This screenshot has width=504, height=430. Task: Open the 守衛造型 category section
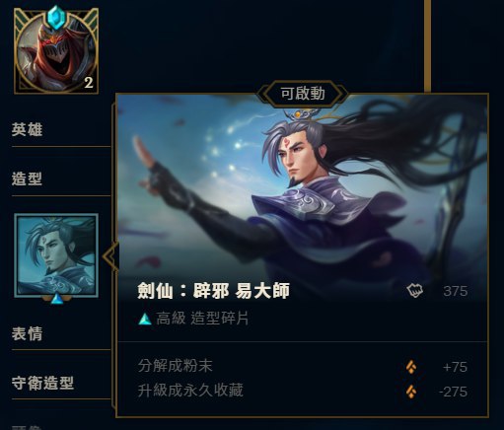42,383
